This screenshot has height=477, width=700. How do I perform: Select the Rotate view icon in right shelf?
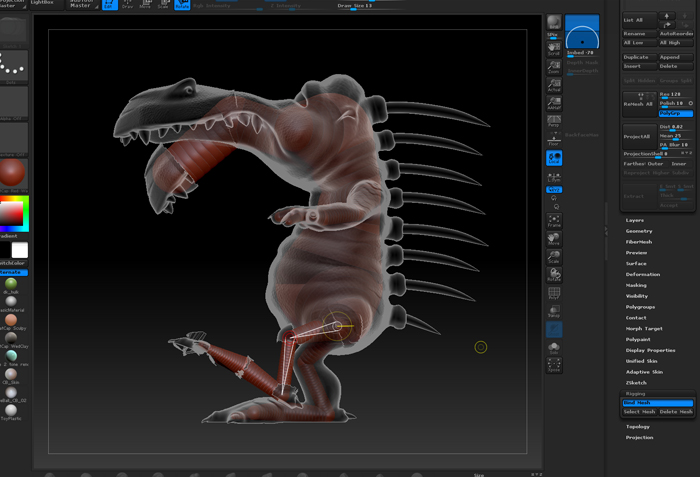(554, 275)
